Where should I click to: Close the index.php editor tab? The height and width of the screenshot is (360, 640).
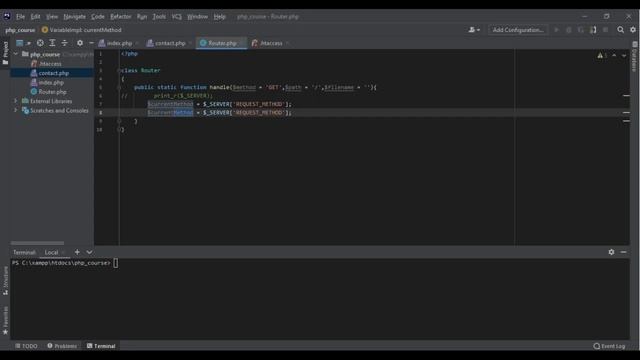(137, 43)
